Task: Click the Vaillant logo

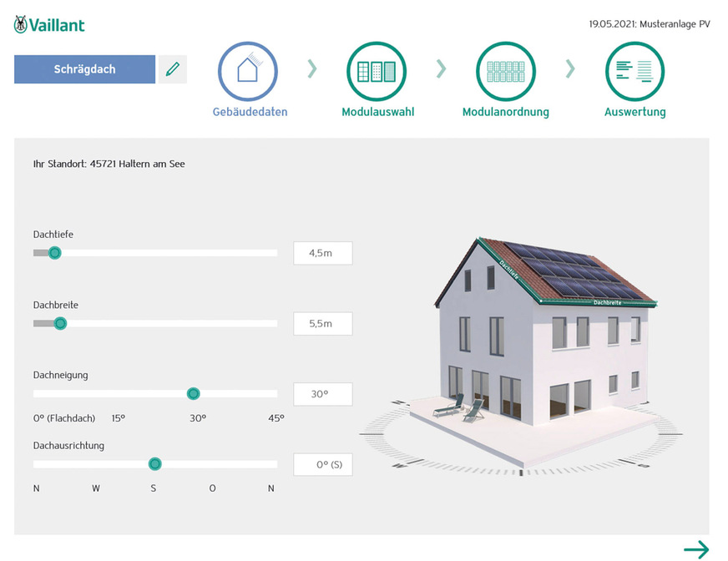Action: (x=48, y=24)
